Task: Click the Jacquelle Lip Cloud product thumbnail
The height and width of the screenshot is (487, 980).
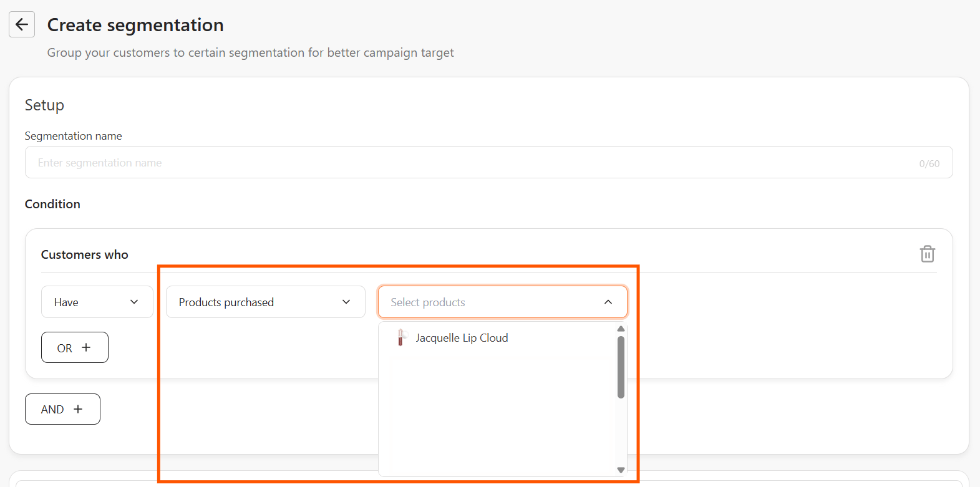Action: [x=401, y=337]
